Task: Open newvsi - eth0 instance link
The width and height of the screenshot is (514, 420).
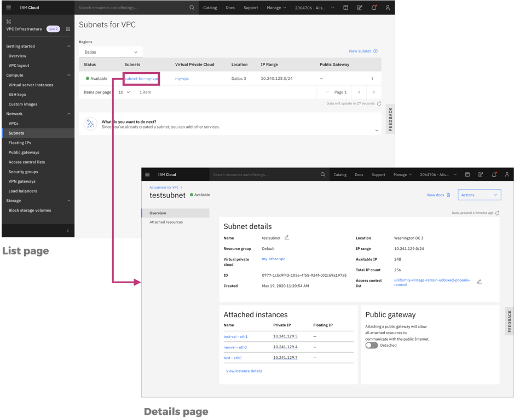Action: [x=235, y=348]
